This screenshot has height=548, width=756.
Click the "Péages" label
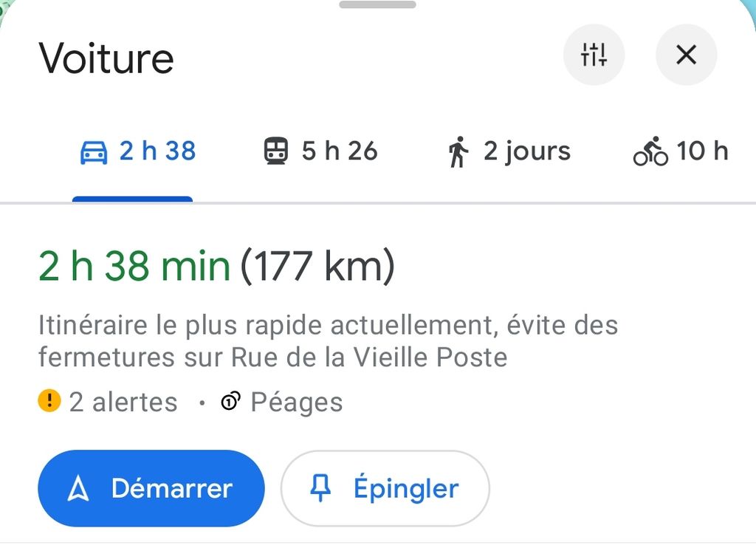click(x=297, y=403)
